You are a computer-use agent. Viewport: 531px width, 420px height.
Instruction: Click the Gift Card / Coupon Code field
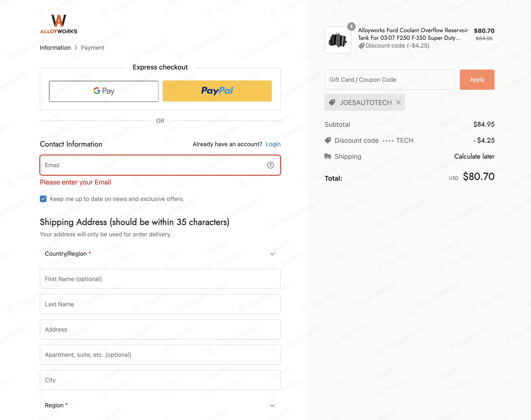pos(389,80)
